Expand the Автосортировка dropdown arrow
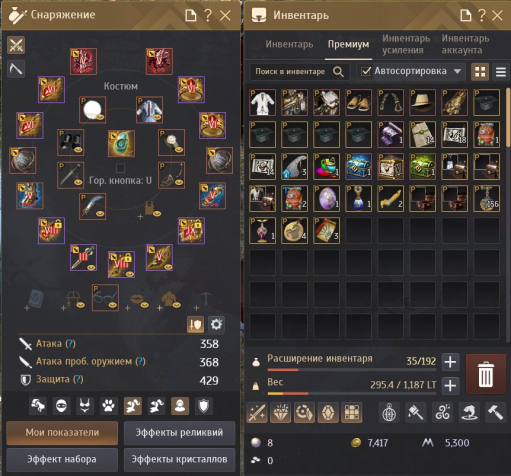 coord(457,71)
